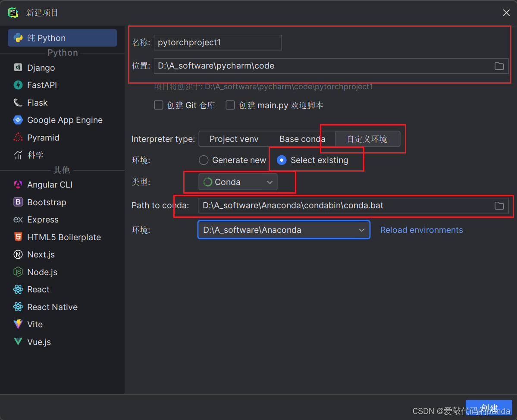517x420 pixels.
Task: Click the location field D:\A_software\pycharm\code
Action: [x=331, y=66]
